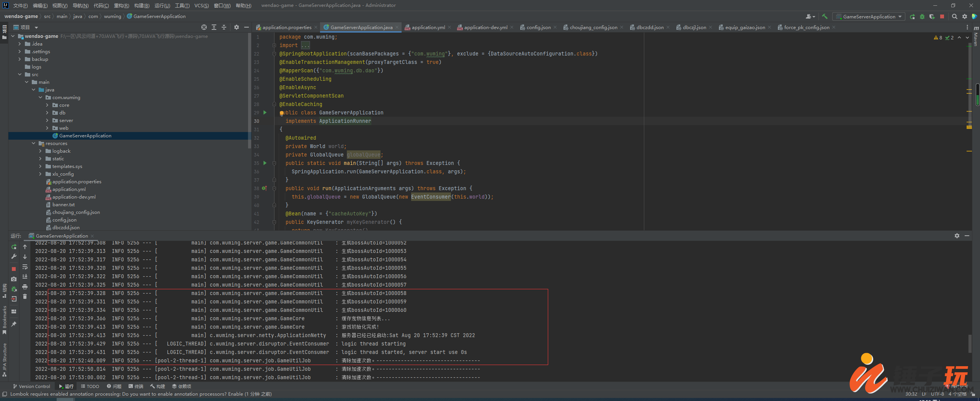Open the 问题 problems tool window
This screenshot has width=980, height=401.
coord(114,386)
